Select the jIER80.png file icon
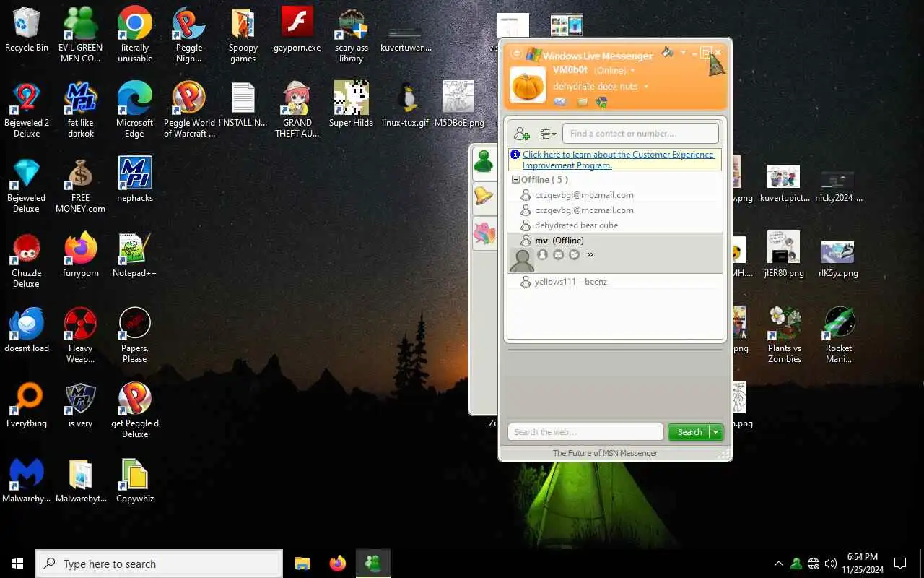 click(x=784, y=255)
